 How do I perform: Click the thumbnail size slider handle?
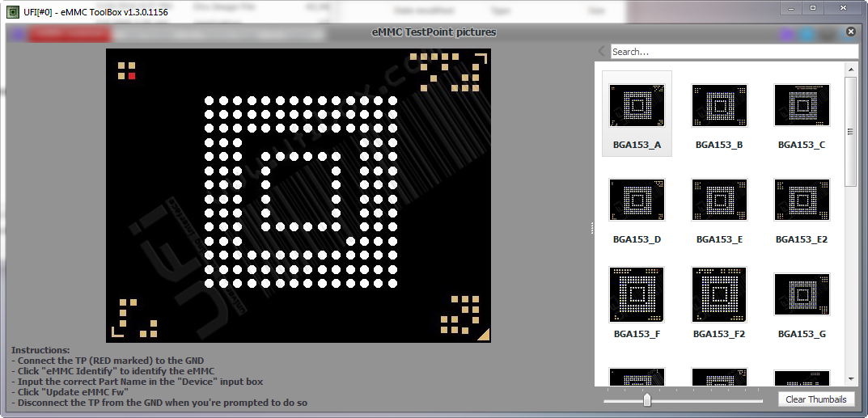[646, 399]
